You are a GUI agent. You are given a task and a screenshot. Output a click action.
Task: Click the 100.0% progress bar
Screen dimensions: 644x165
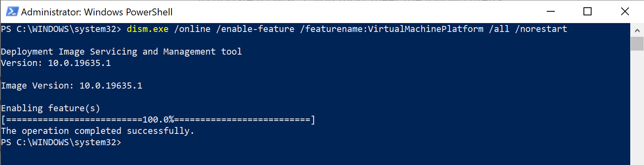158,120
